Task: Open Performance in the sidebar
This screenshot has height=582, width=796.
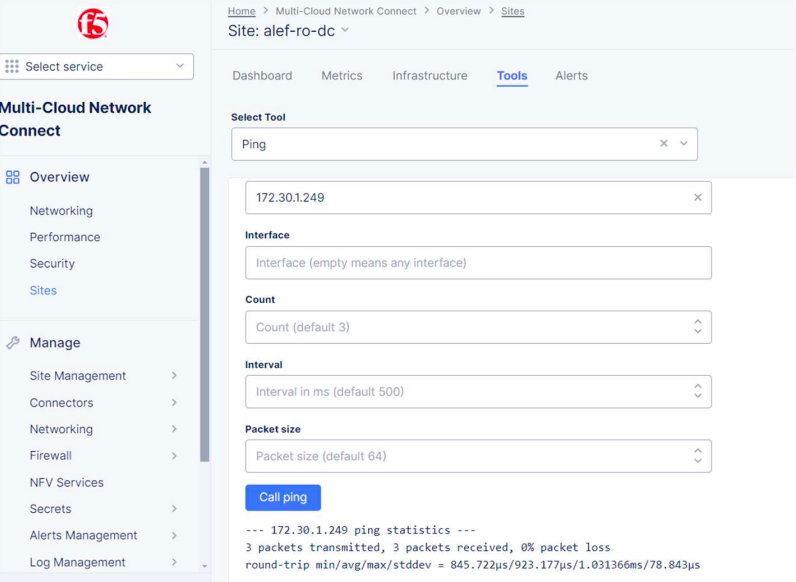Action: [64, 237]
